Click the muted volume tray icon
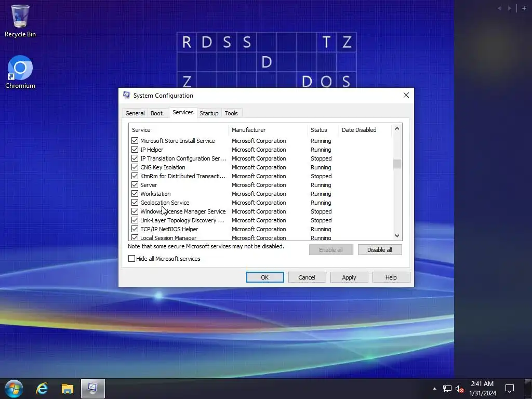 click(x=459, y=389)
